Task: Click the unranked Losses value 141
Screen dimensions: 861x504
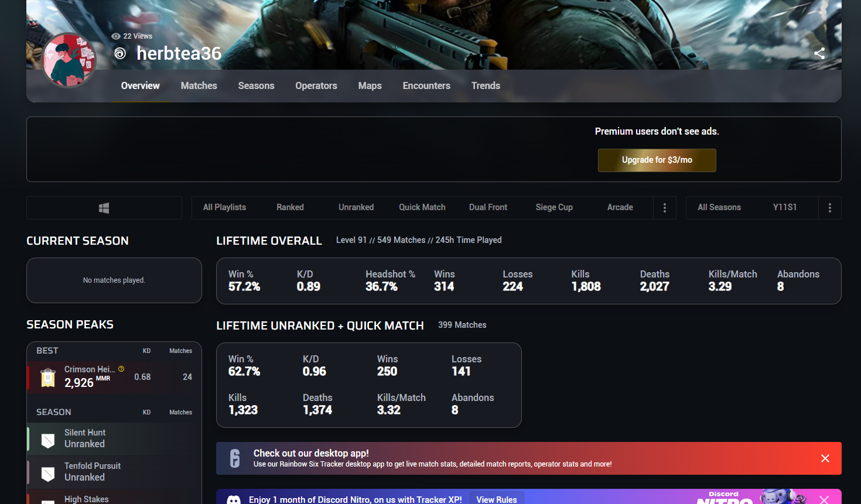Action: [461, 371]
